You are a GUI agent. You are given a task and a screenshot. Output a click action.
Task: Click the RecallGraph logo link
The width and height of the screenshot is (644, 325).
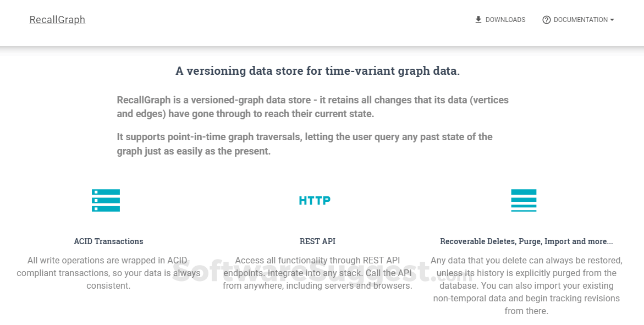[57, 20]
